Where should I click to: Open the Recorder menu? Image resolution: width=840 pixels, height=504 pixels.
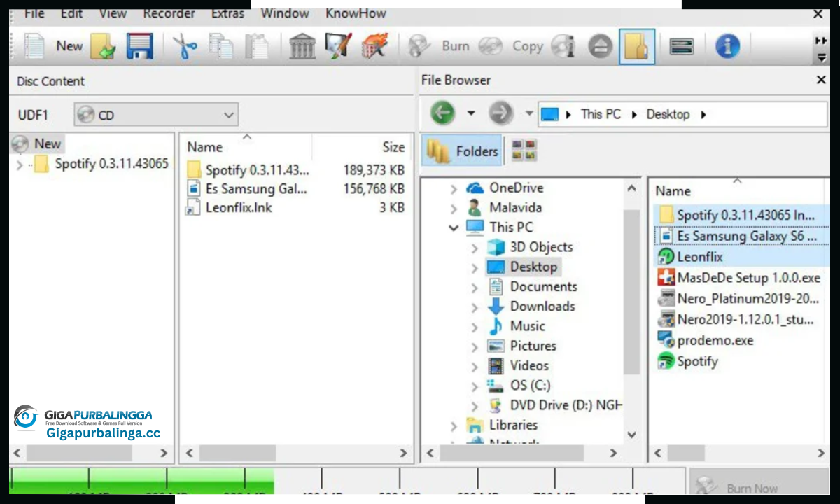(x=169, y=13)
